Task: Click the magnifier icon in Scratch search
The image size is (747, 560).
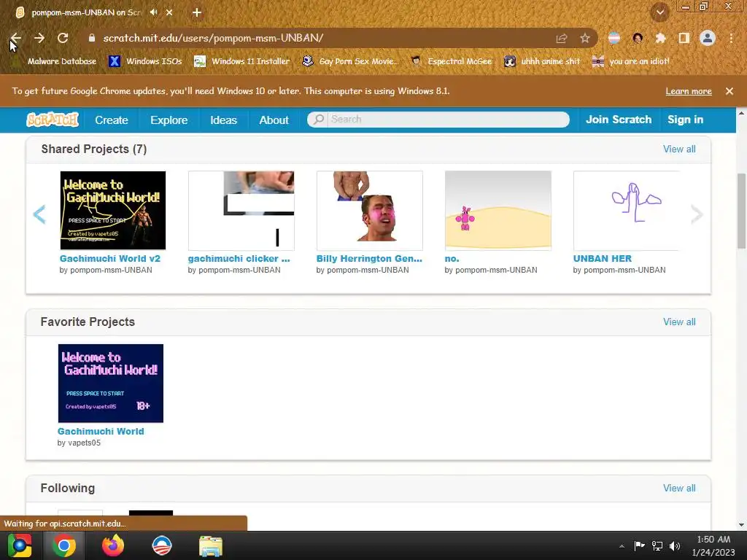Action: point(318,120)
